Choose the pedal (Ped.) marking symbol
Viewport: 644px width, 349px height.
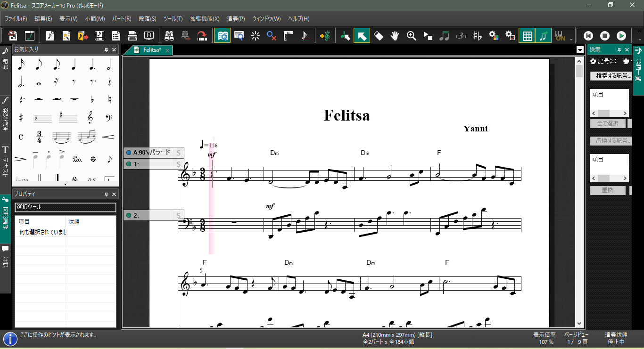(x=77, y=159)
